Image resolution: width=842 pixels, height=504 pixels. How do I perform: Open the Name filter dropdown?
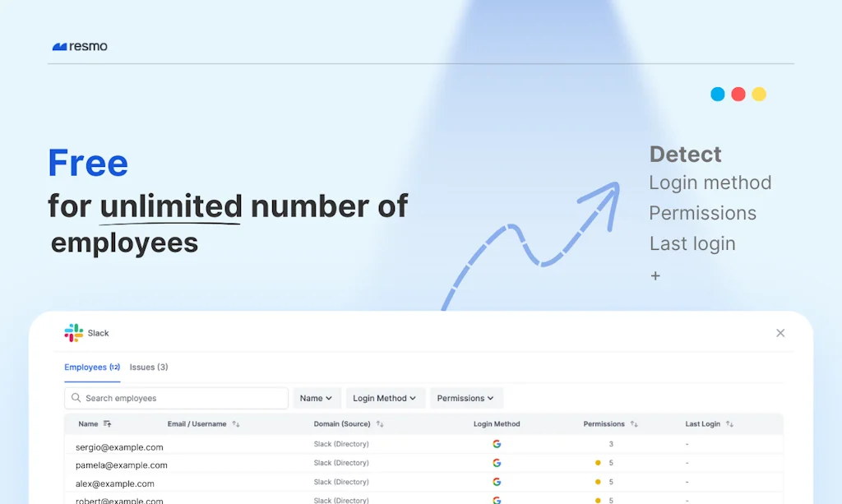coord(317,399)
